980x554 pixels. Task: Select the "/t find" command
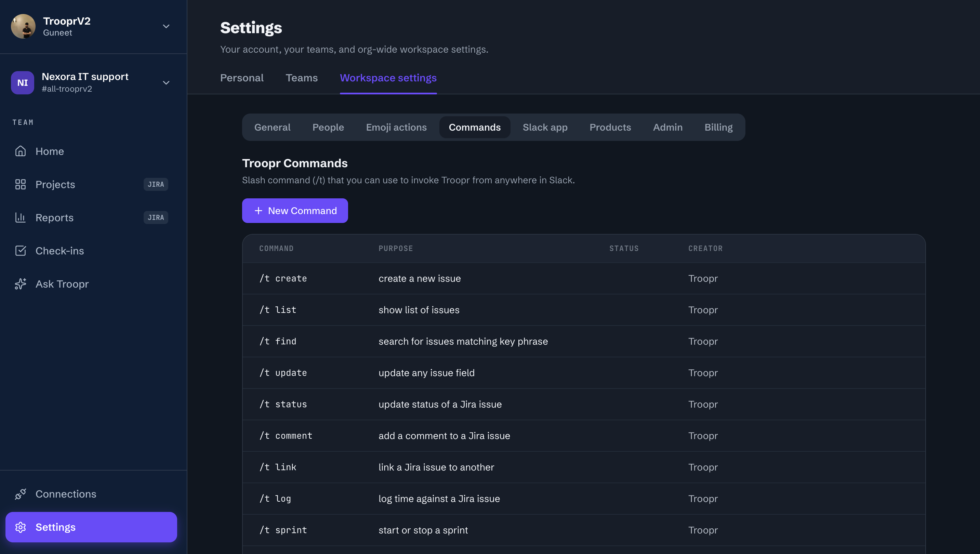pos(278,341)
